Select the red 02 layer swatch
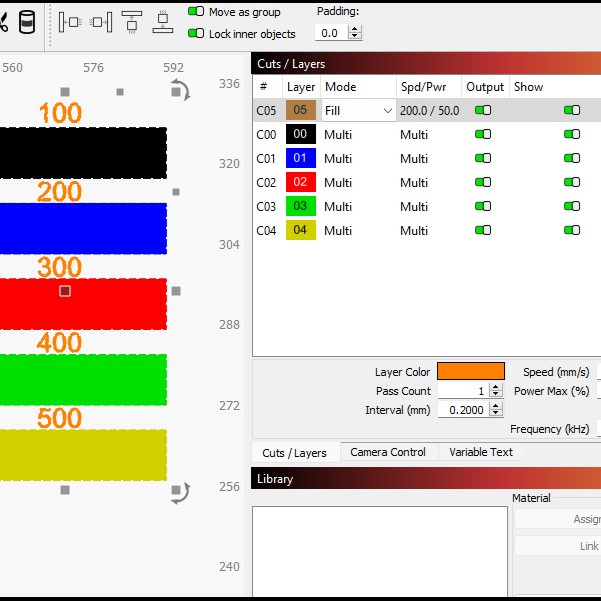Image resolution: width=601 pixels, height=601 pixels. [301, 182]
